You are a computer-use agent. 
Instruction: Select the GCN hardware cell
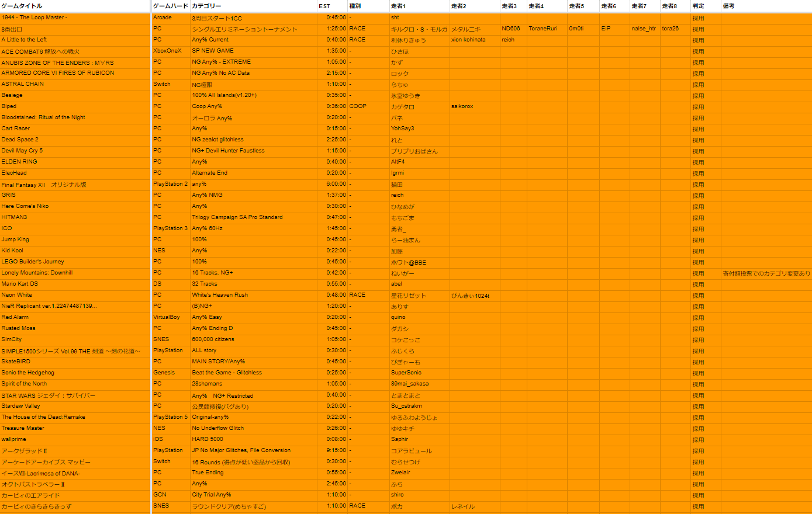pyautogui.click(x=171, y=495)
